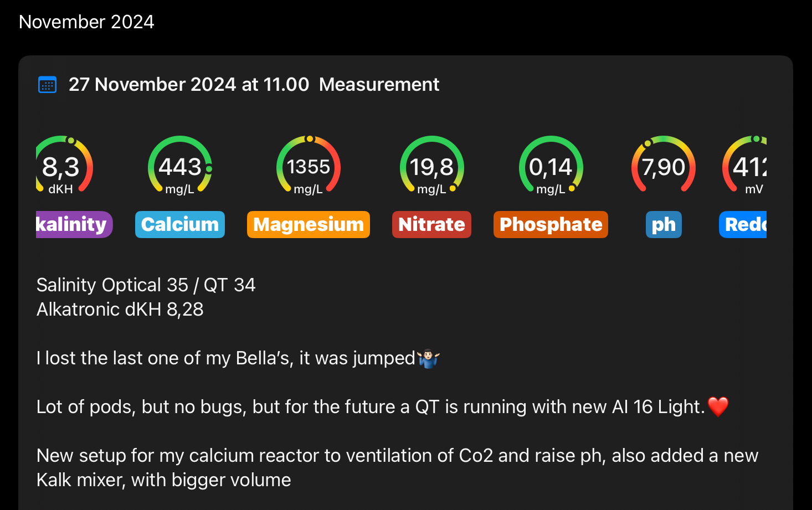812x510 pixels.
Task: Tap the red Nitrate label
Action: point(431,225)
